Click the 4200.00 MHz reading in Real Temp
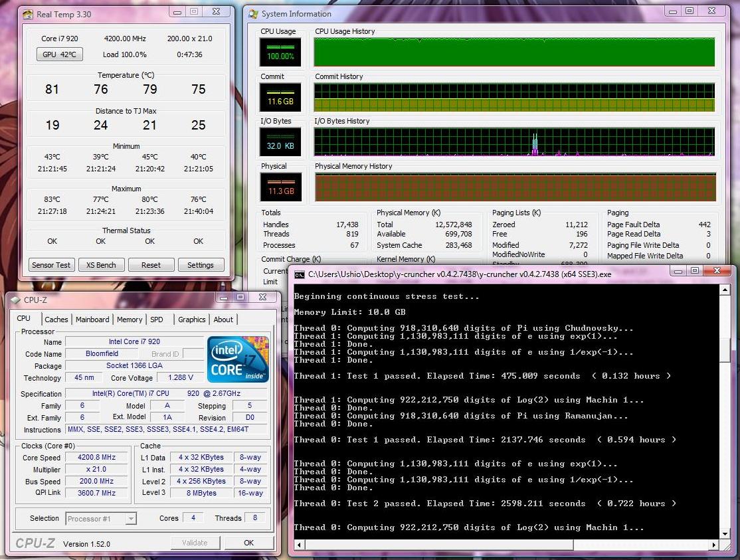740x560 pixels. click(125, 39)
